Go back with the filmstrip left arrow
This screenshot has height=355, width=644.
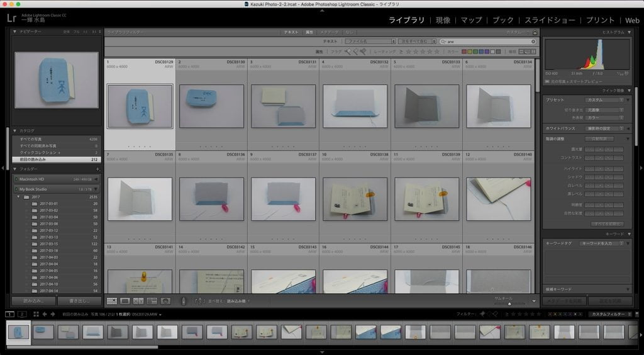point(45,314)
